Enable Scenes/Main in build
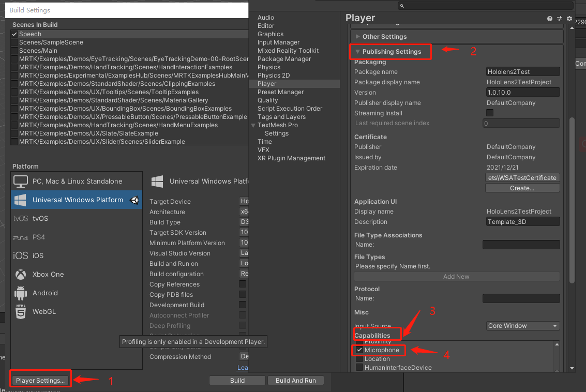This screenshot has width=586, height=392. coord(14,51)
